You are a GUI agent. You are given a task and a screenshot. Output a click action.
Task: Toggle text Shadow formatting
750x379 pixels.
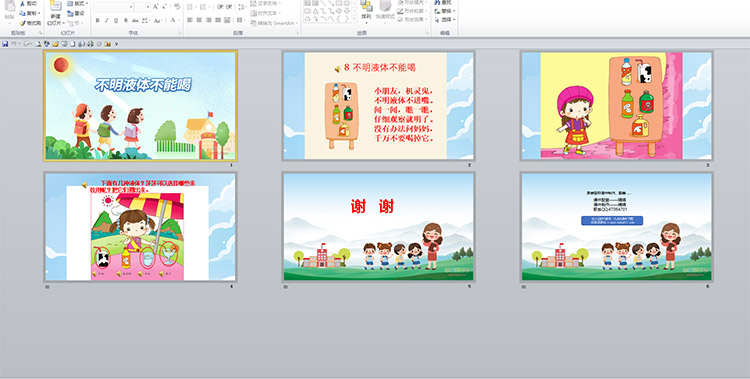pos(126,20)
